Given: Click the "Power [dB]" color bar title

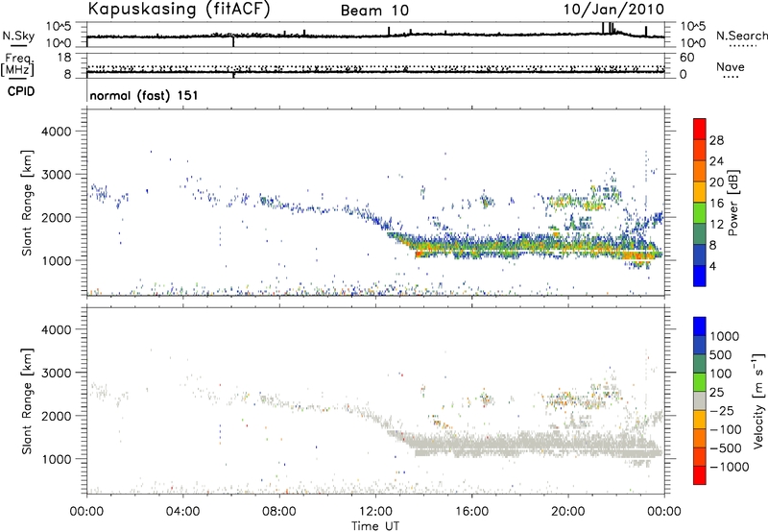Looking at the screenshot, I should click(x=732, y=203).
